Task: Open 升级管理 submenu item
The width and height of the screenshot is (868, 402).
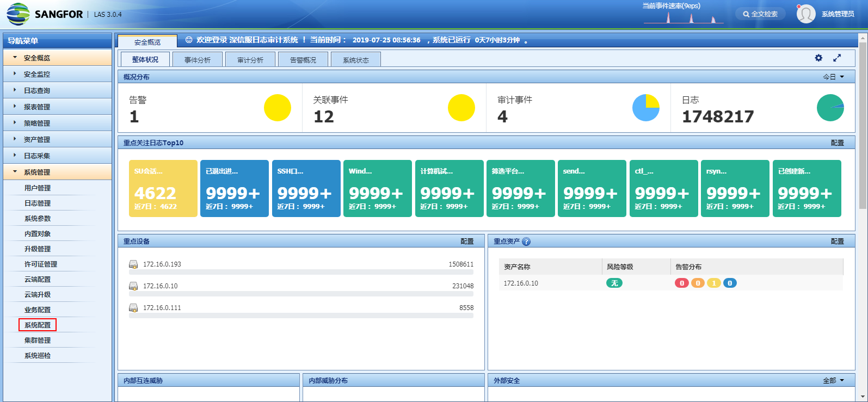Action: [x=38, y=249]
